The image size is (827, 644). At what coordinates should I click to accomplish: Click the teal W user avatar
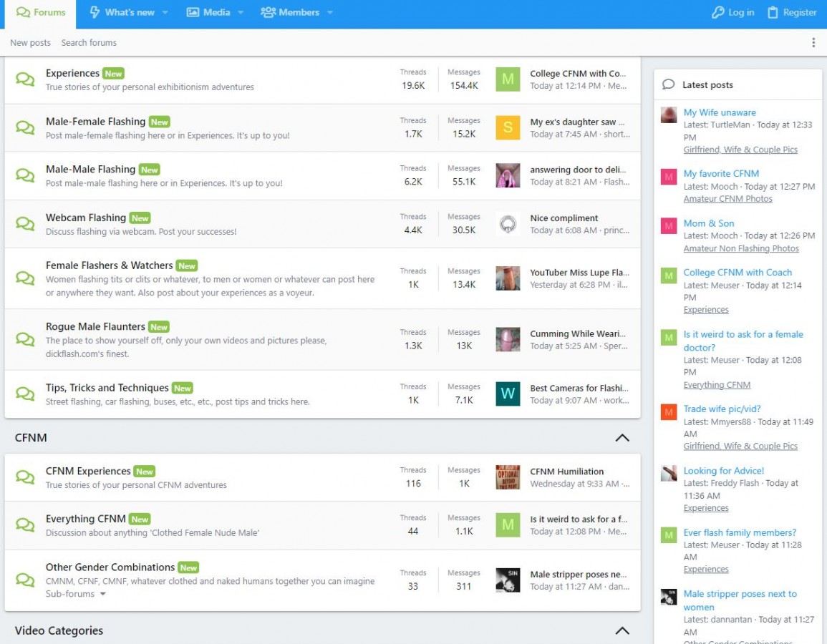coord(508,394)
